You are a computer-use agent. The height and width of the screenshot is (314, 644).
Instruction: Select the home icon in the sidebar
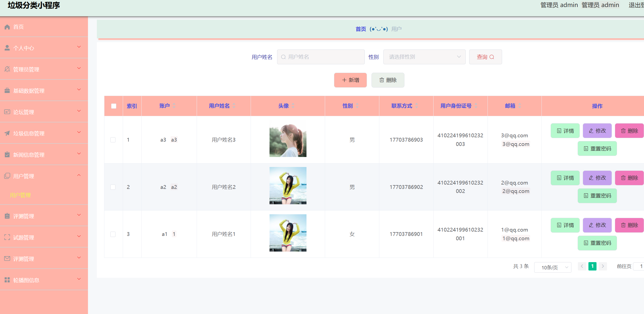pos(7,26)
